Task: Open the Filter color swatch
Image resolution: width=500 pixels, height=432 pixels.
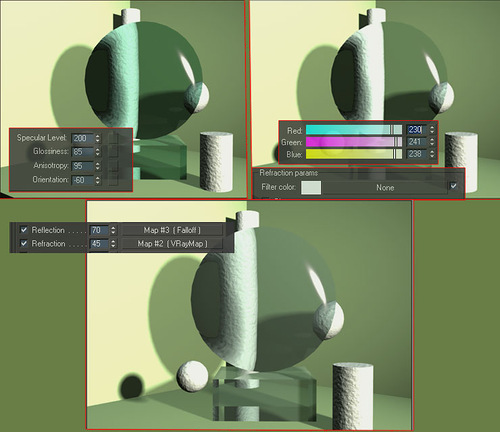Action: click(x=311, y=187)
